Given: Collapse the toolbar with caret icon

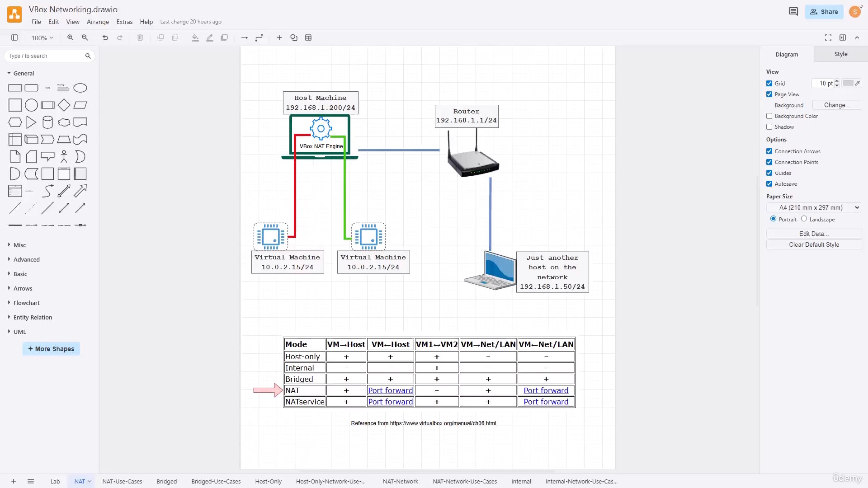Looking at the screenshot, I should click(x=857, y=38).
